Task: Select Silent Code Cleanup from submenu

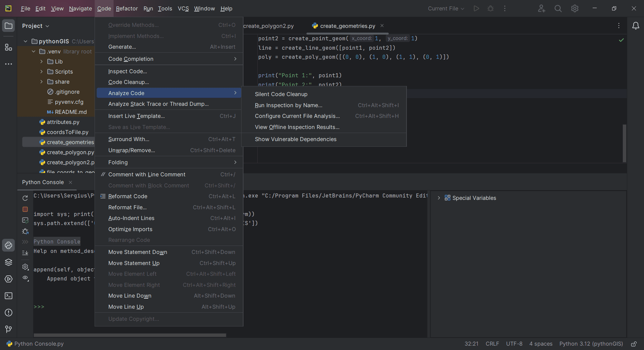Action: (281, 94)
